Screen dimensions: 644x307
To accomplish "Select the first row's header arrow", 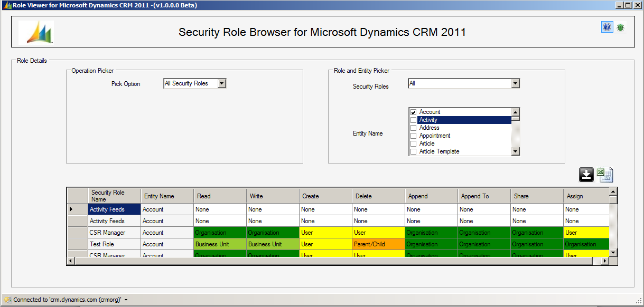I will tap(77, 209).
